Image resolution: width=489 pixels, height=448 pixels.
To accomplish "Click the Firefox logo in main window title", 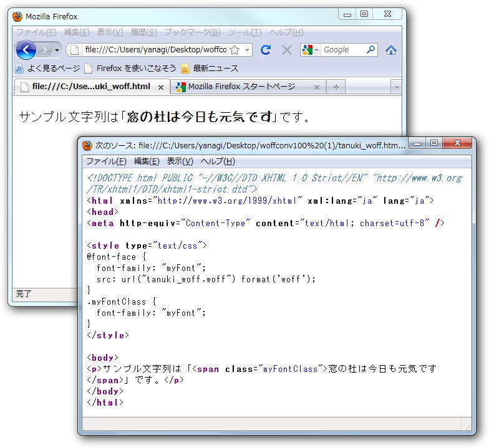I will coord(17,16).
